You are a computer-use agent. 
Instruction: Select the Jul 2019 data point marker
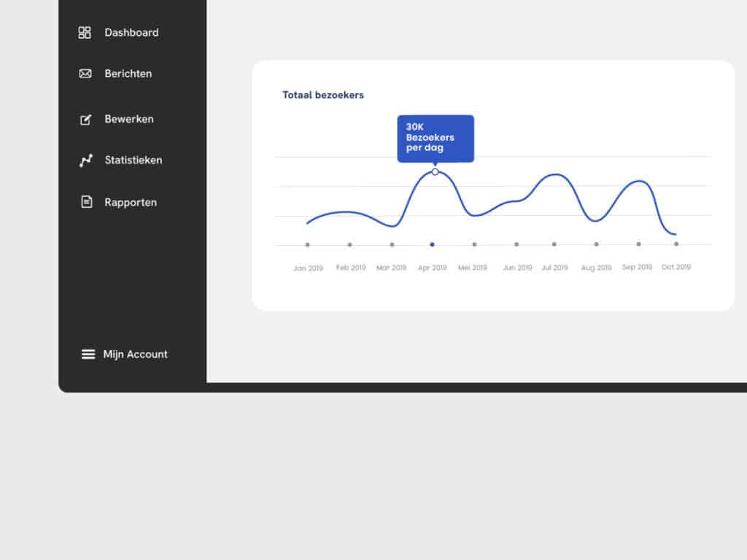(555, 245)
